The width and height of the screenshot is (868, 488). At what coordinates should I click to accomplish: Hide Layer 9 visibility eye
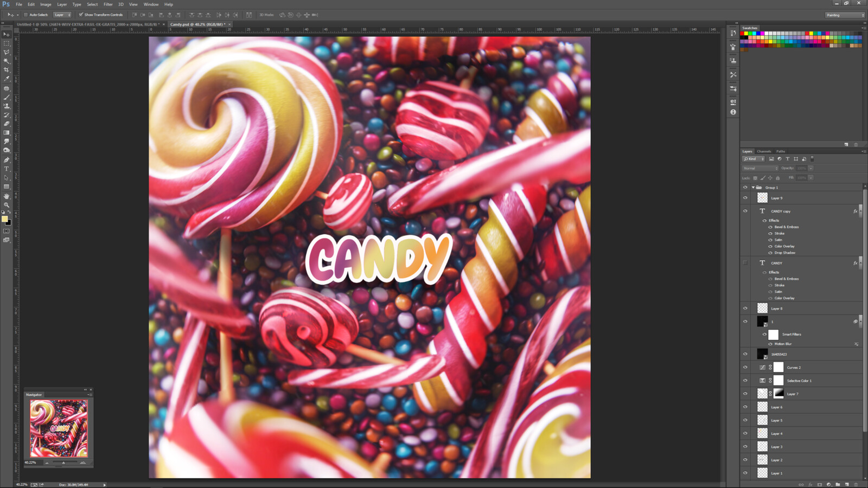pos(745,198)
